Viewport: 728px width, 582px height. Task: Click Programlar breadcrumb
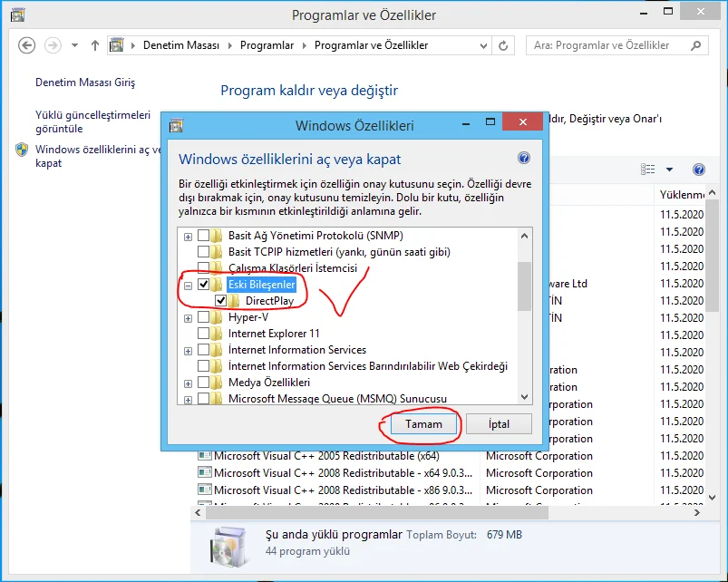[267, 45]
